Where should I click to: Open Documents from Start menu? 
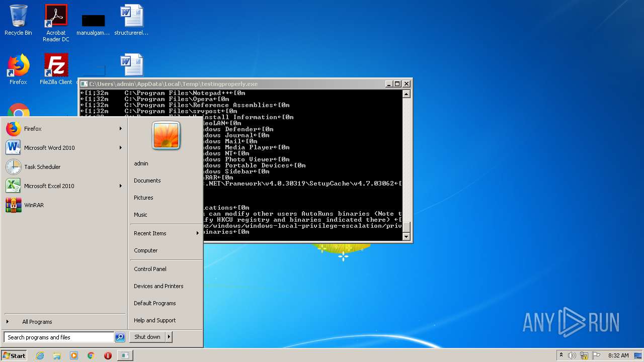(147, 180)
